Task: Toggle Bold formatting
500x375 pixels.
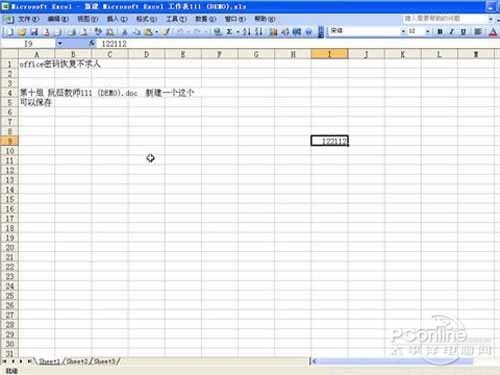Action: pos(440,32)
